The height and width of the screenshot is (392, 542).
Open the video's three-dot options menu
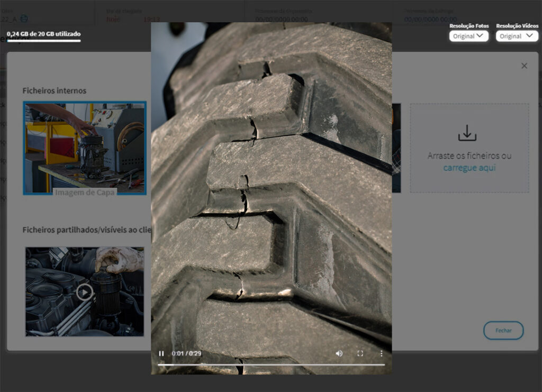[381, 353]
